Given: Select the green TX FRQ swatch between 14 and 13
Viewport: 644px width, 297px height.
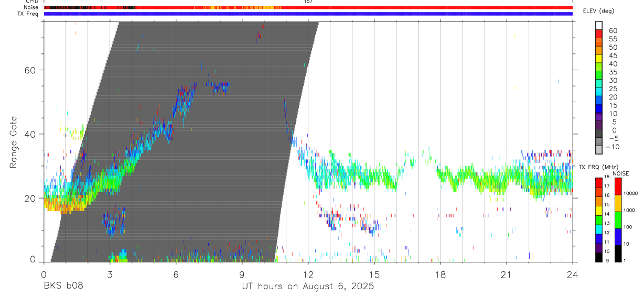Looking at the screenshot, I should click(599, 219).
